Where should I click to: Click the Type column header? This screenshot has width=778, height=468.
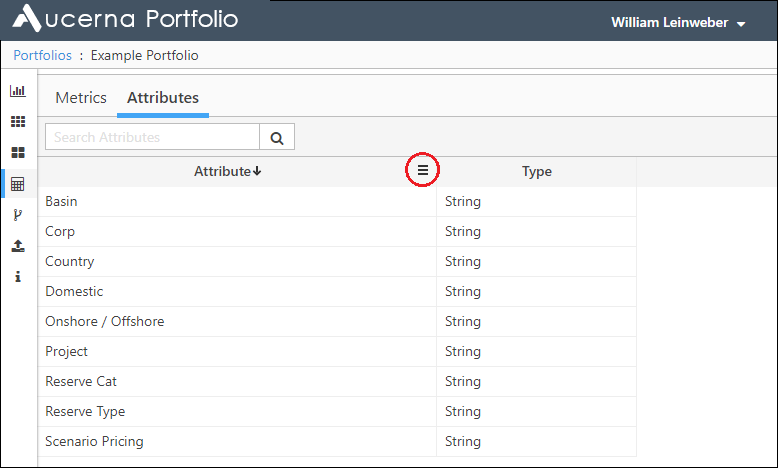pyautogui.click(x=536, y=171)
